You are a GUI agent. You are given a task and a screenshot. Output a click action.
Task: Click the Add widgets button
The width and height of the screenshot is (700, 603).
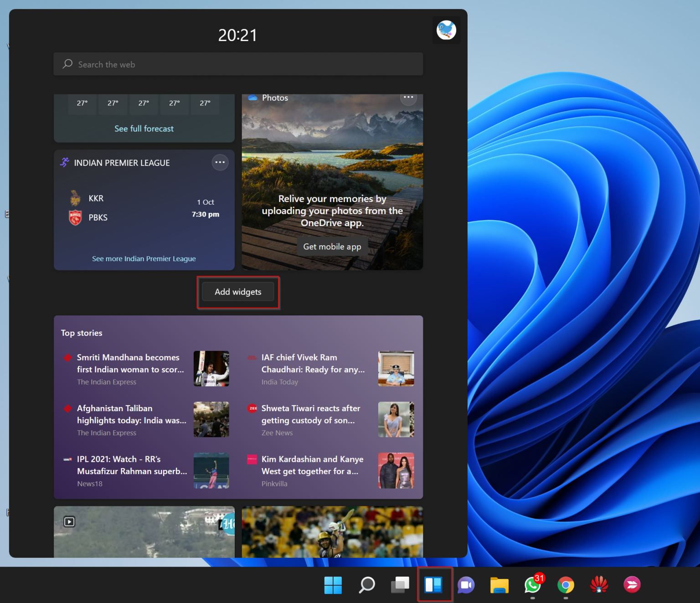[x=238, y=292]
